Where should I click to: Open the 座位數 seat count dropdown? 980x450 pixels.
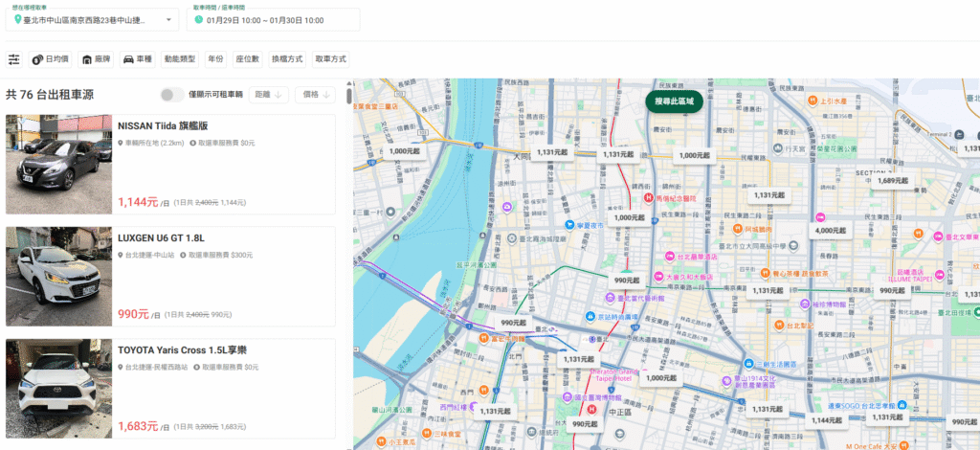pyautogui.click(x=248, y=59)
